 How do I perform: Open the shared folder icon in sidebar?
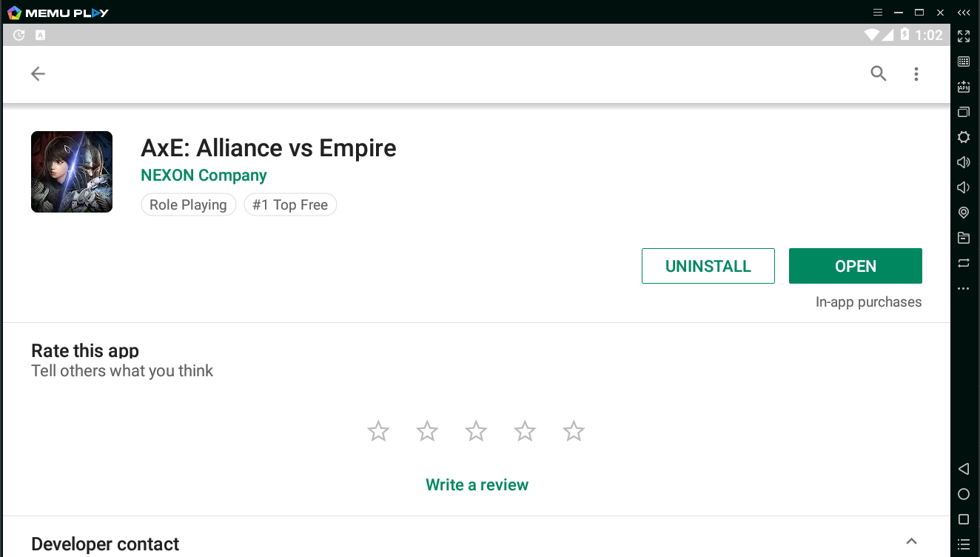pyautogui.click(x=964, y=238)
